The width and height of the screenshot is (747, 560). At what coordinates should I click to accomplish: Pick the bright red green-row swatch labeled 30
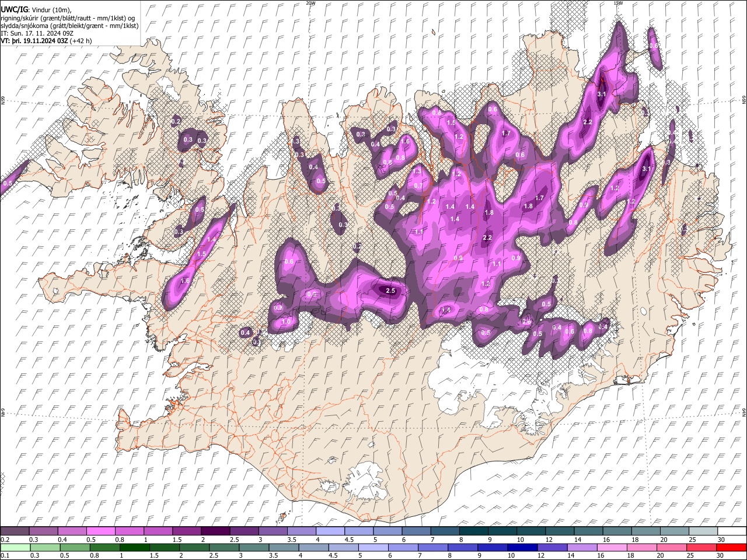[732, 548]
